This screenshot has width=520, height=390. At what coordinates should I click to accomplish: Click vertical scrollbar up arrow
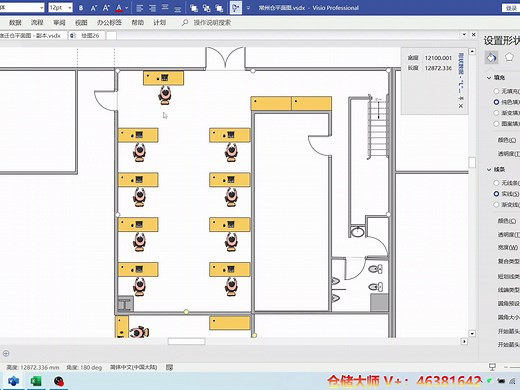pos(472,51)
